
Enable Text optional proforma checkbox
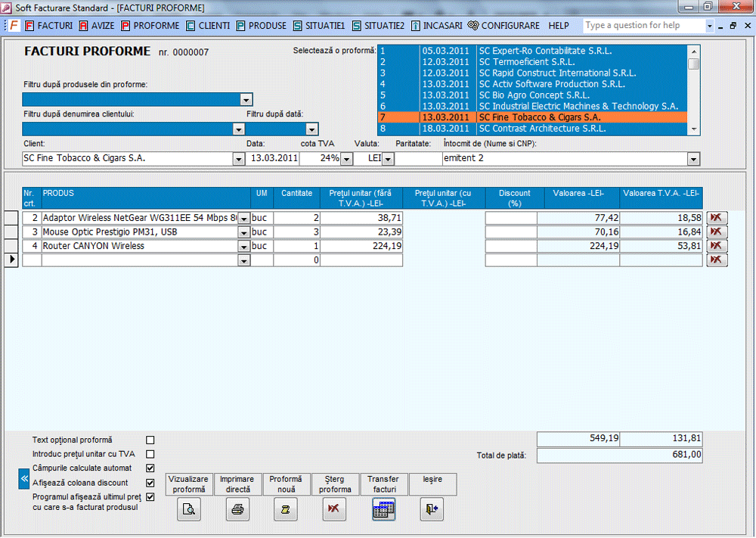click(150, 440)
